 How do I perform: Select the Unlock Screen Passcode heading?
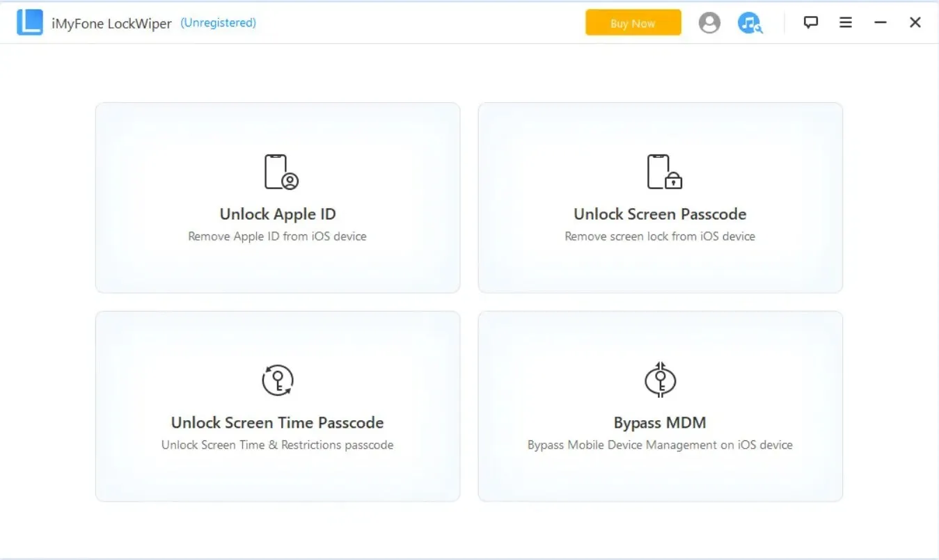(x=660, y=214)
